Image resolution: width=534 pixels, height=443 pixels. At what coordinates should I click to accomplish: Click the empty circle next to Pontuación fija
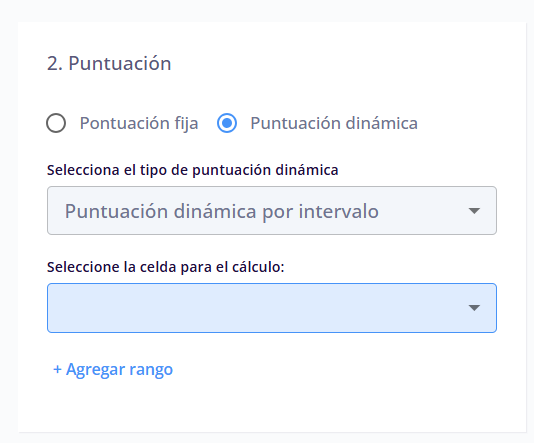pyautogui.click(x=56, y=123)
